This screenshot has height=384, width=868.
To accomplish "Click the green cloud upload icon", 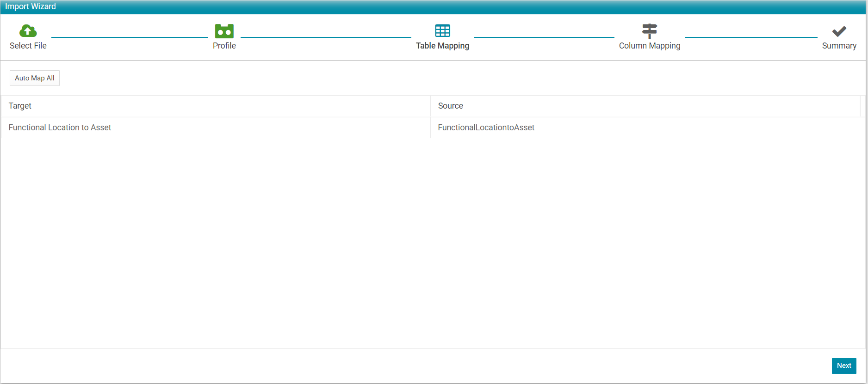I will pyautogui.click(x=28, y=31).
